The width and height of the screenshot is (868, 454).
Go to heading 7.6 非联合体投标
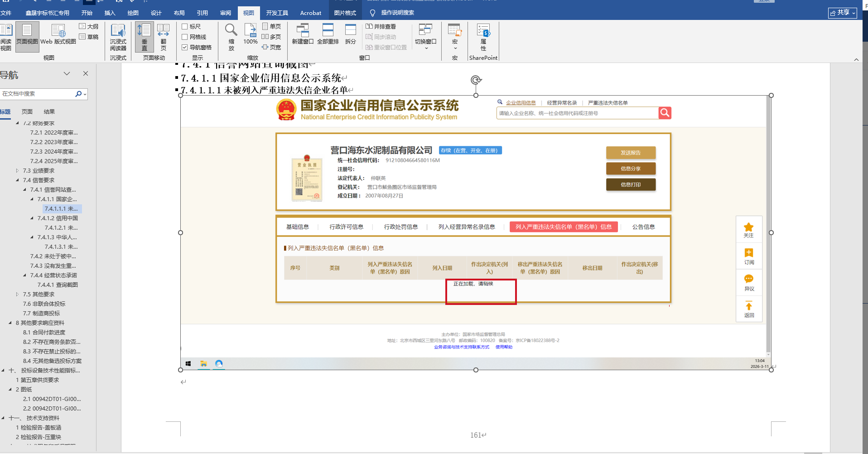[44, 304]
